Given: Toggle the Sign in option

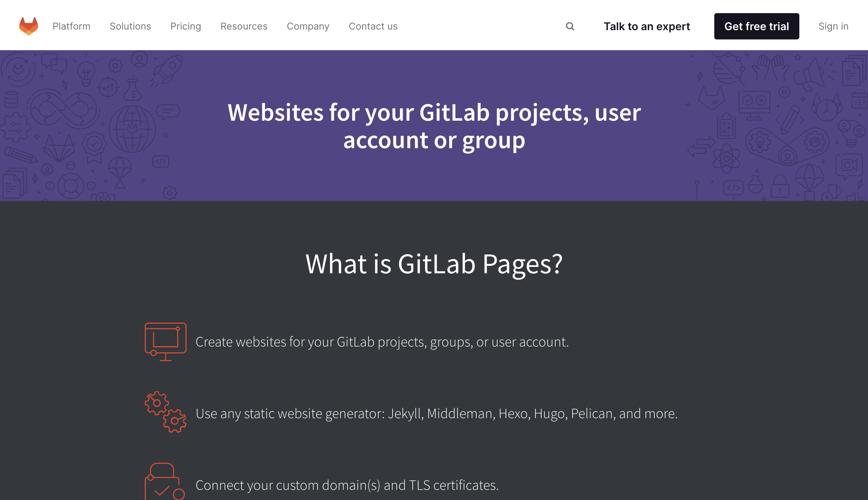Looking at the screenshot, I should pos(833,26).
